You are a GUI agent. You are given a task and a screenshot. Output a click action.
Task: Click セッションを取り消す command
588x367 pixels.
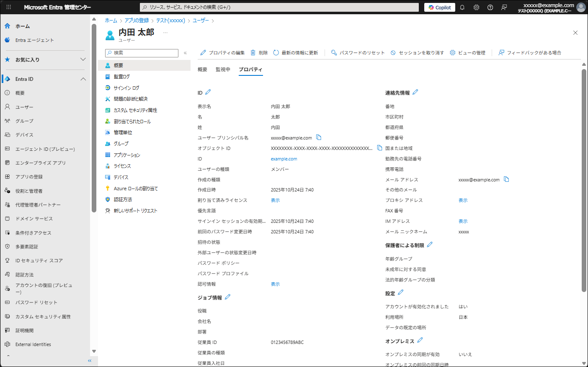[x=417, y=53]
